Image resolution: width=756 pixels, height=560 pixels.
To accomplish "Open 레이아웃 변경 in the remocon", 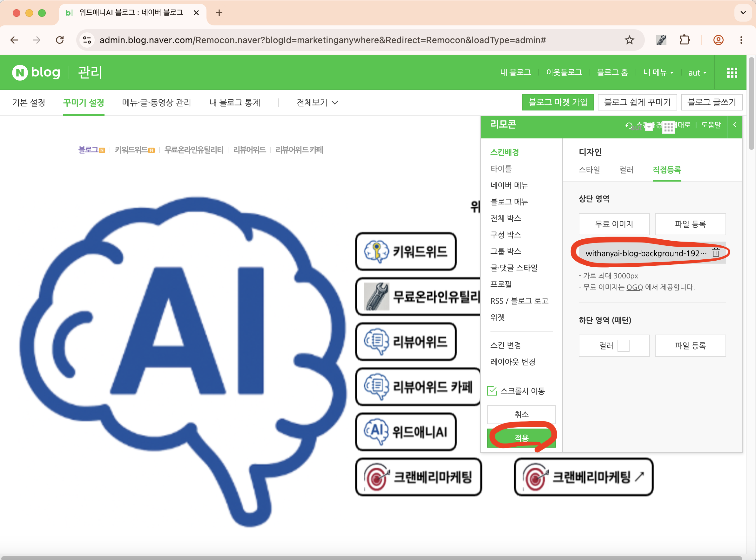I will pos(513,362).
